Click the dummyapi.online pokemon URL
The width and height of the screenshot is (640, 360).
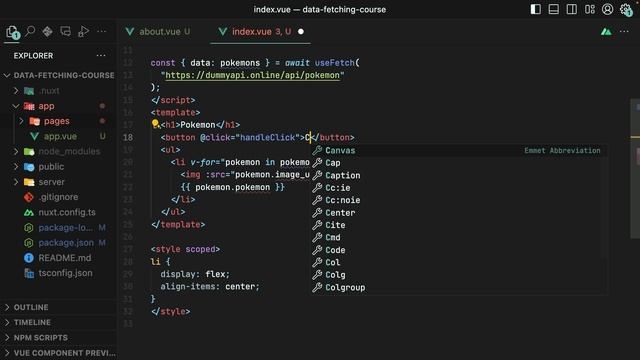point(252,75)
